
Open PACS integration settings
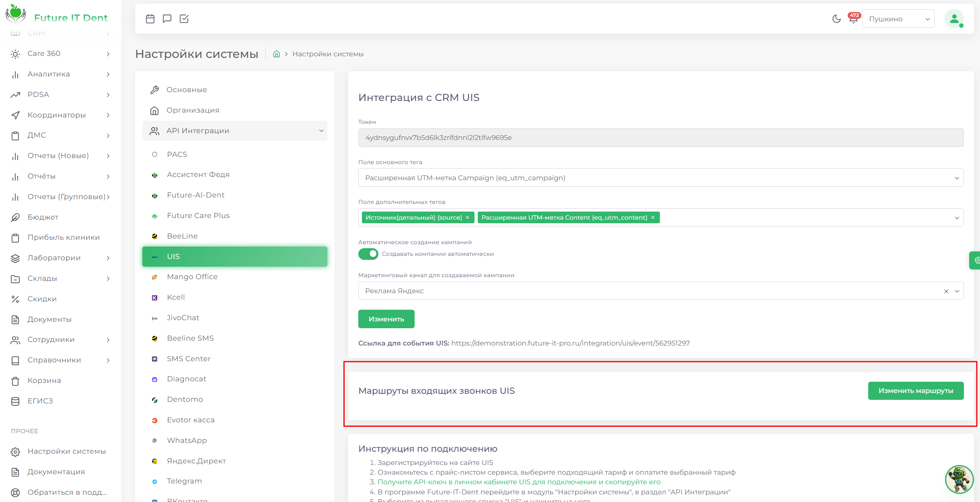pos(235,154)
